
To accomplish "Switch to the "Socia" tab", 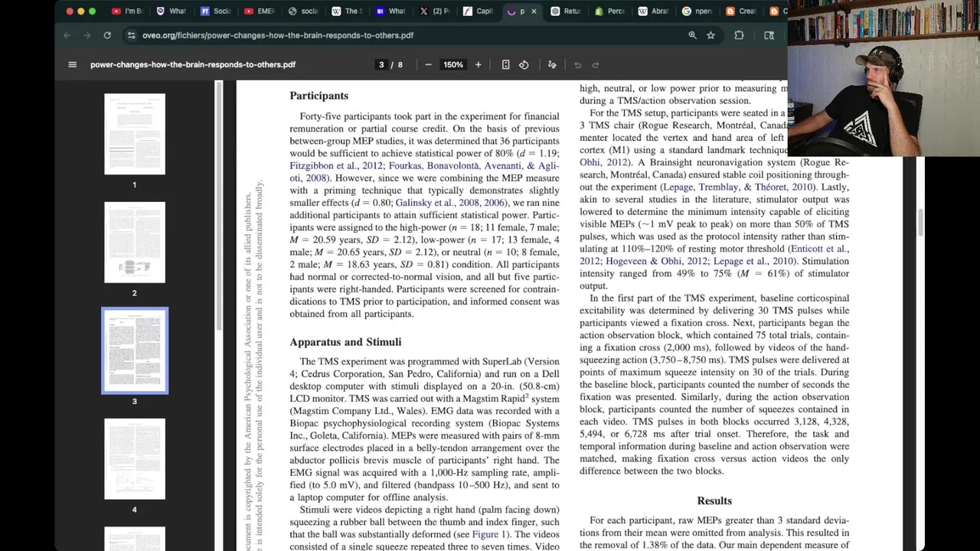I will point(215,11).
